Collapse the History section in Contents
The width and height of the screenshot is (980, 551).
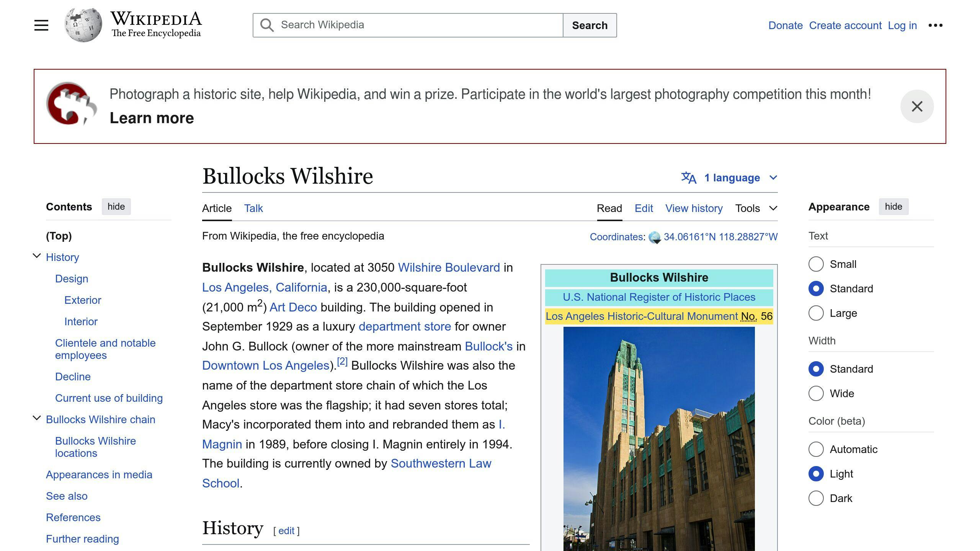click(36, 256)
